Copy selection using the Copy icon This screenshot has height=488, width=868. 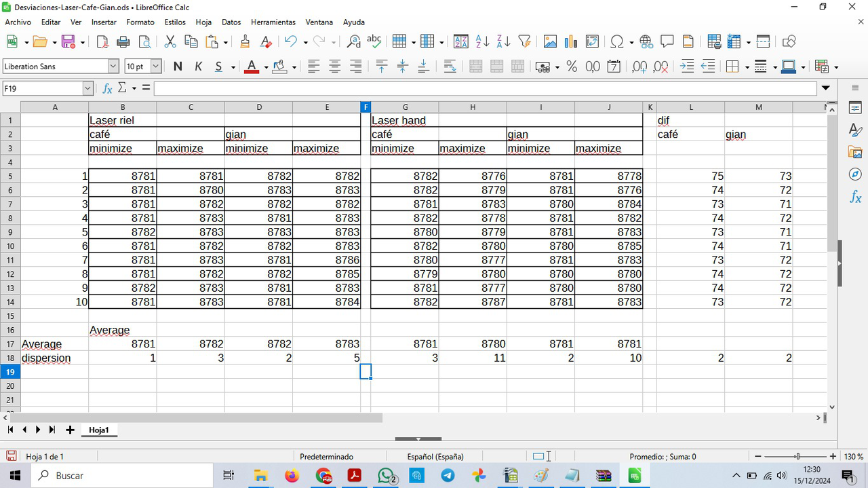click(x=191, y=42)
